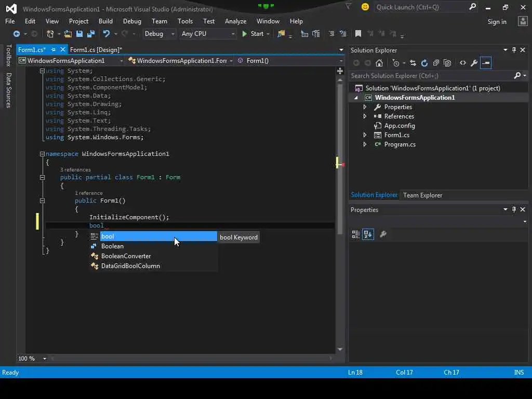
Task: Click the green Start debugging button
Action: (x=253, y=34)
